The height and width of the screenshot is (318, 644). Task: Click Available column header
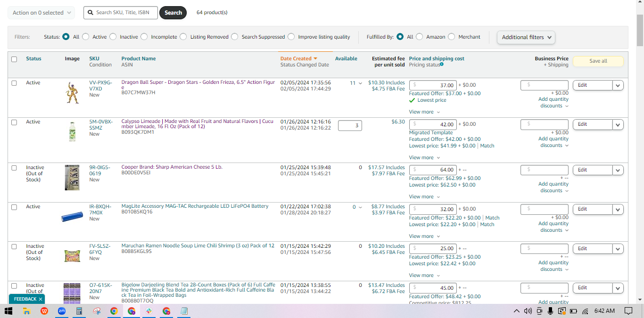[346, 59]
